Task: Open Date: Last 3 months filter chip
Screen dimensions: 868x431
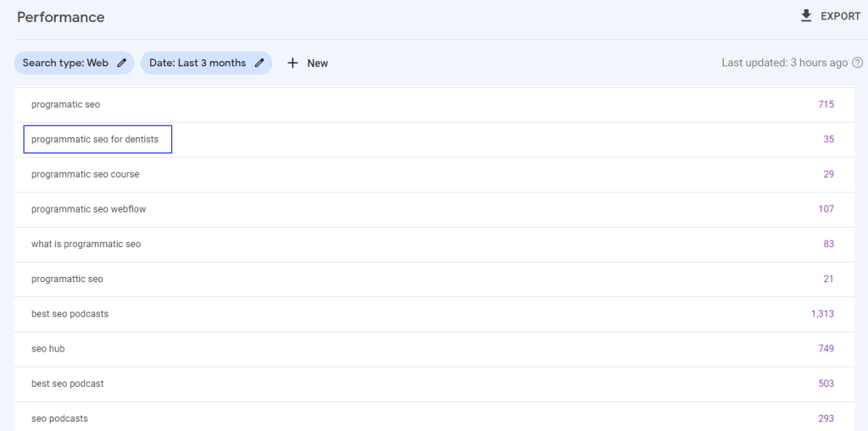Action: coord(207,63)
